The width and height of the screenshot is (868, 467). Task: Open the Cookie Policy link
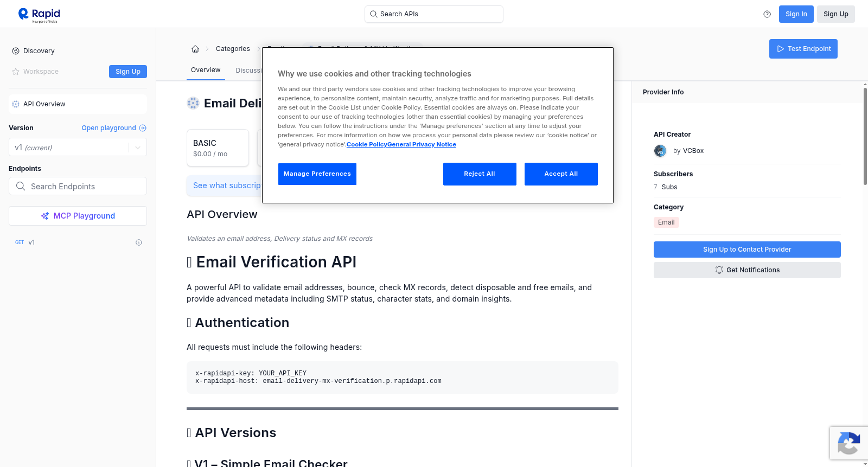coord(367,144)
